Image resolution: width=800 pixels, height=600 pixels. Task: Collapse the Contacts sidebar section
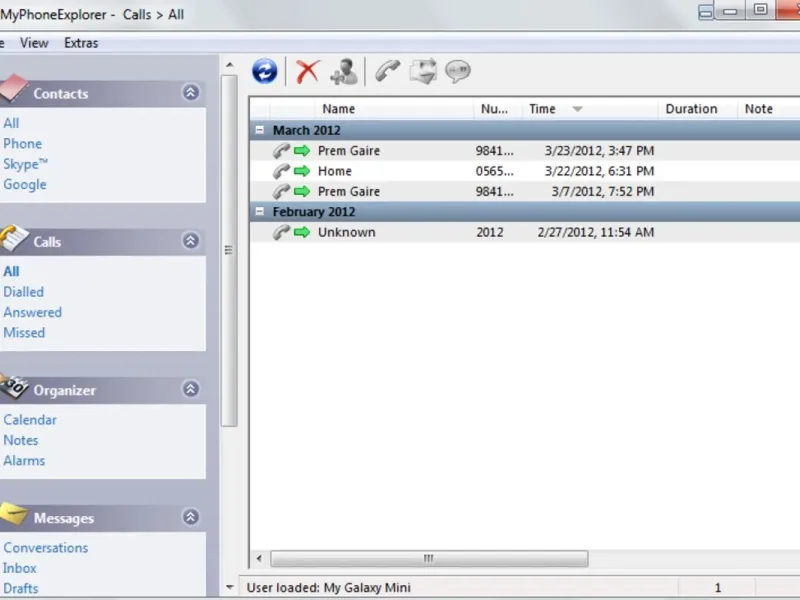point(190,92)
